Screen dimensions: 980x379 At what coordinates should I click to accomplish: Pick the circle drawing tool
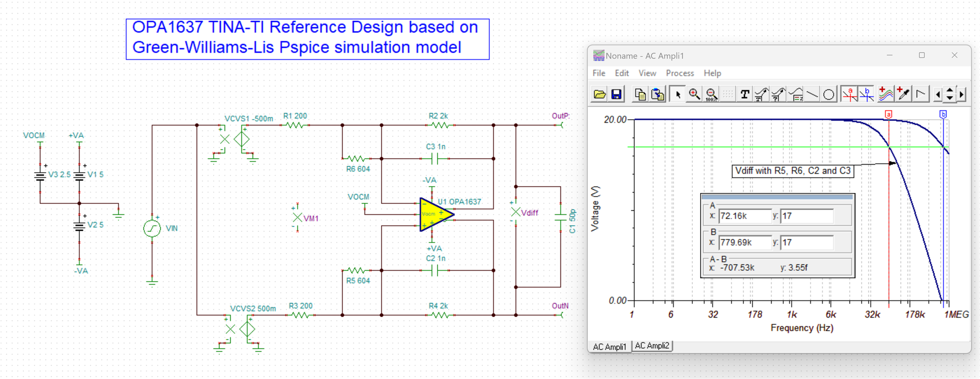click(829, 94)
